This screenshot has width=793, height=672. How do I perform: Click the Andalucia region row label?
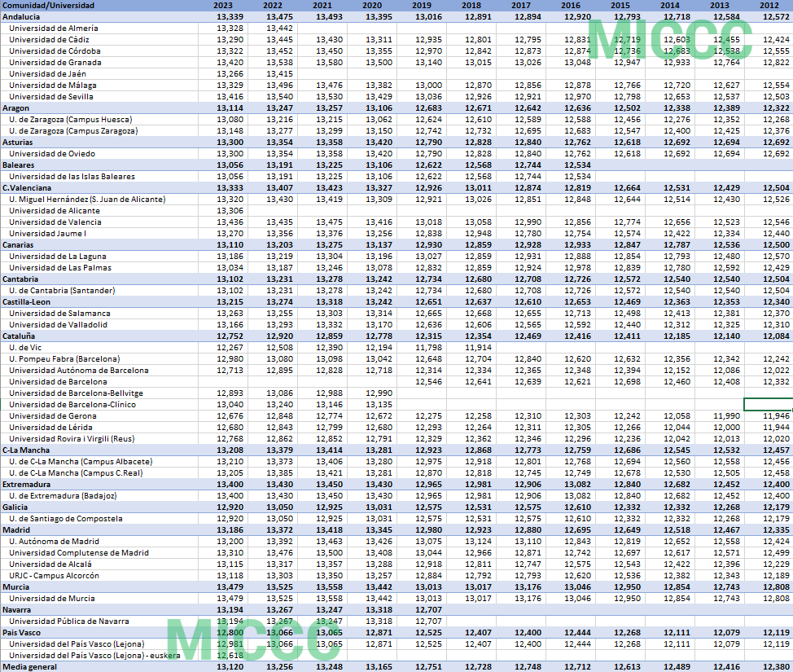[21, 17]
